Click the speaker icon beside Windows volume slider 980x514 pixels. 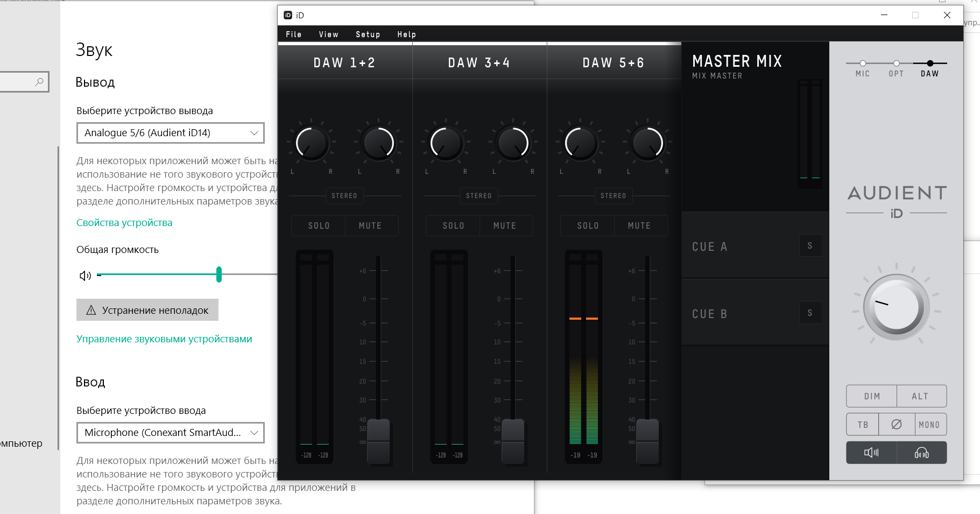(85, 276)
